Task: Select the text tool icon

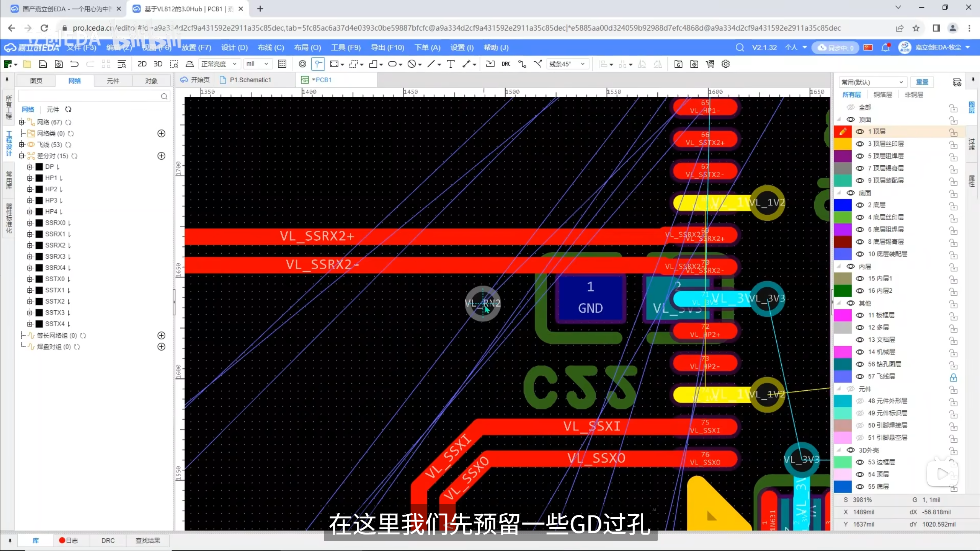Action: pos(451,64)
